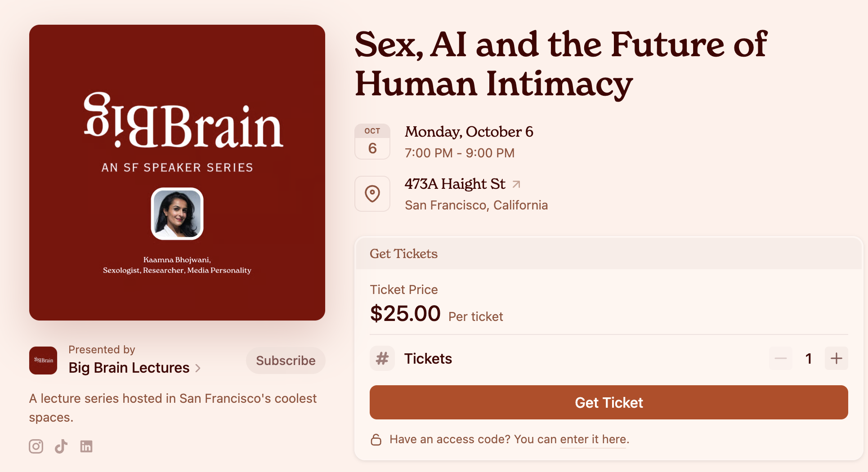Screen dimensions: 868x472
Task: Open the TikTok profile icon
Action: 61,446
